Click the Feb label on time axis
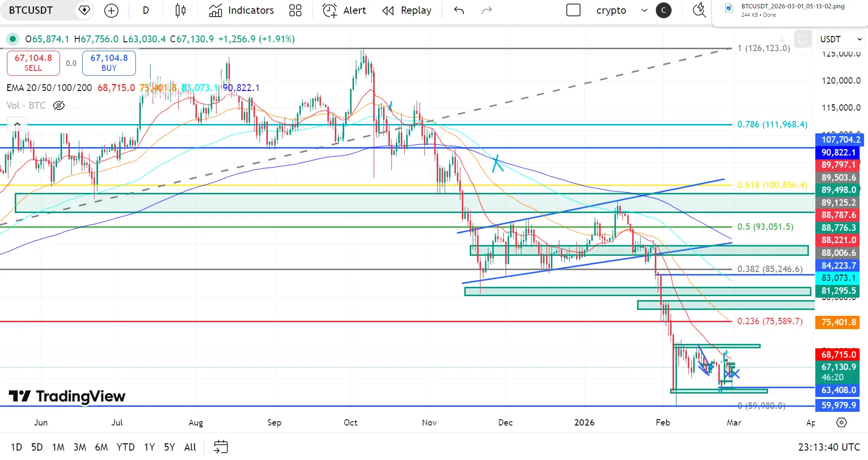The height and width of the screenshot is (460, 868). pos(663,423)
